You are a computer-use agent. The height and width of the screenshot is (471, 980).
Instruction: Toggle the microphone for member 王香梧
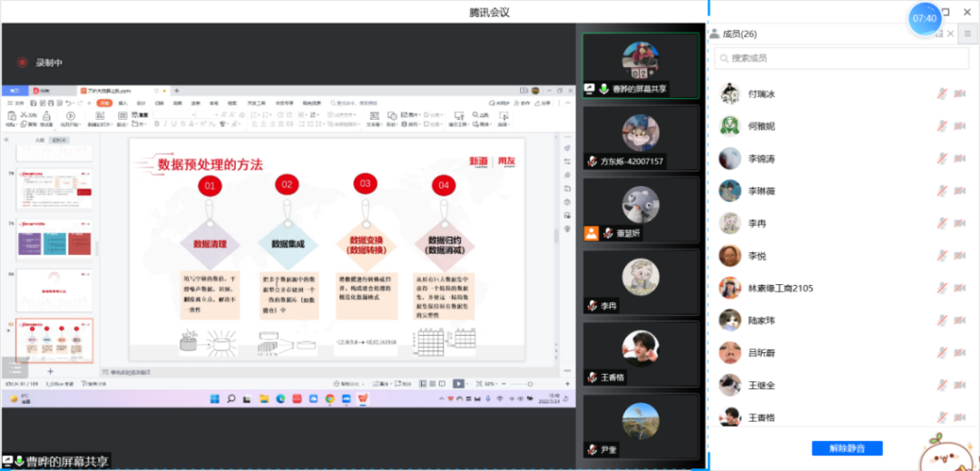(x=943, y=417)
